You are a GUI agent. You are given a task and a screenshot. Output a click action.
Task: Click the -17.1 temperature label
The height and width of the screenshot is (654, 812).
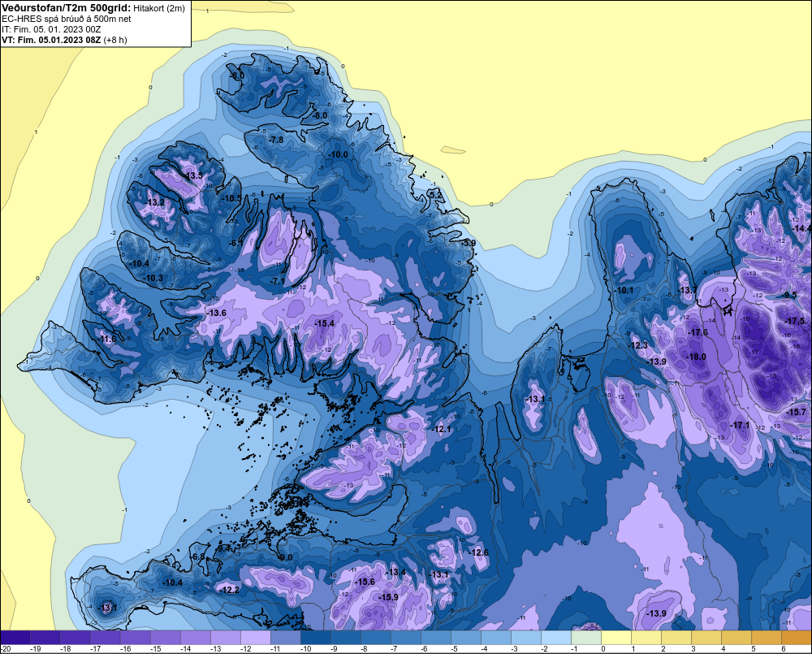coord(740,425)
